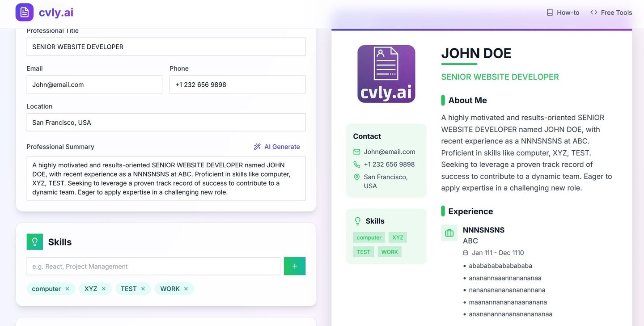Add skill with the green plus button
This screenshot has height=326, width=644.
point(295,266)
